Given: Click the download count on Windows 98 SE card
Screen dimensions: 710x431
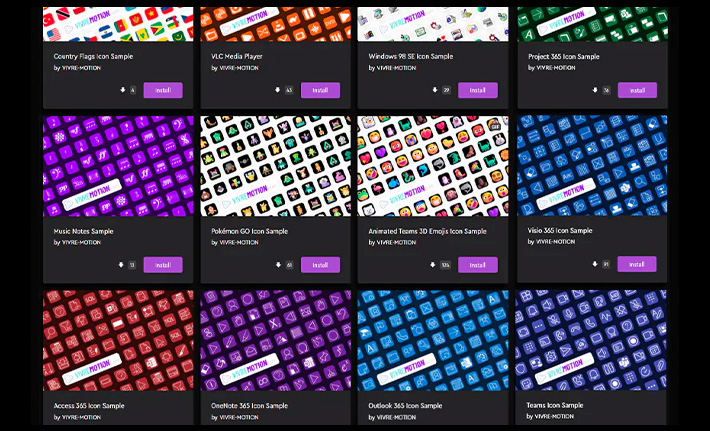Looking at the screenshot, I should 446,90.
